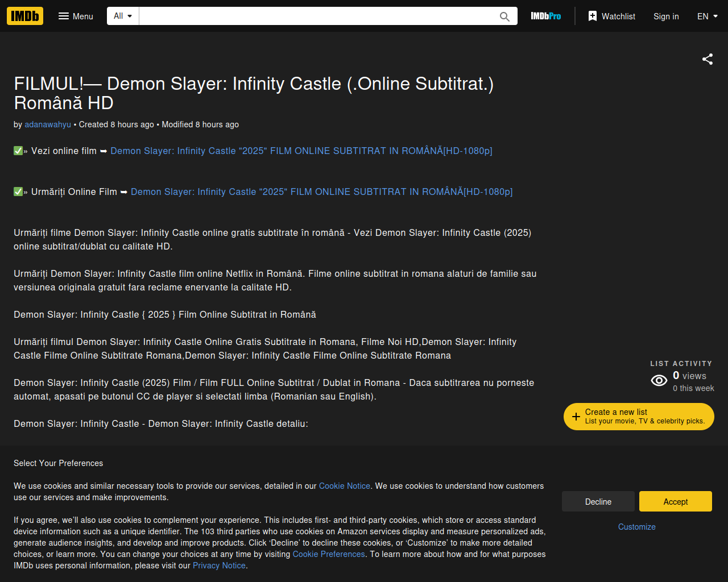Open IMDbPro link
Viewport: 728px width, 582px height.
pyautogui.click(x=546, y=16)
